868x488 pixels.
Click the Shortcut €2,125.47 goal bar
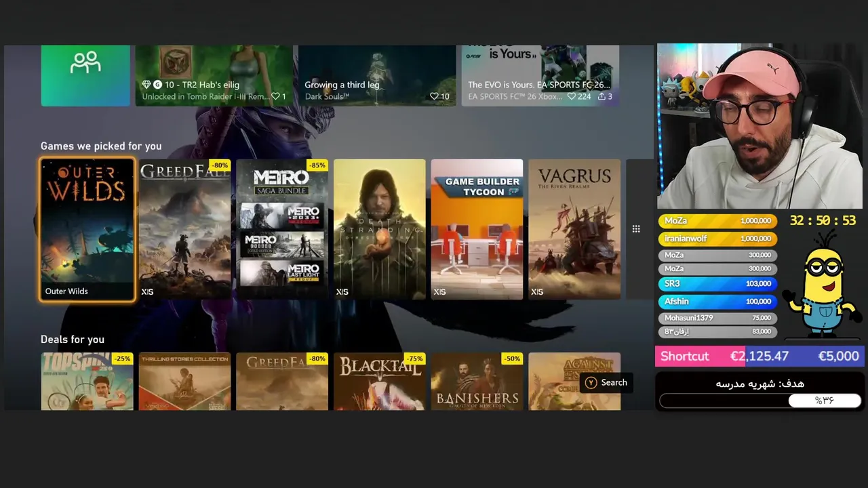pos(759,356)
